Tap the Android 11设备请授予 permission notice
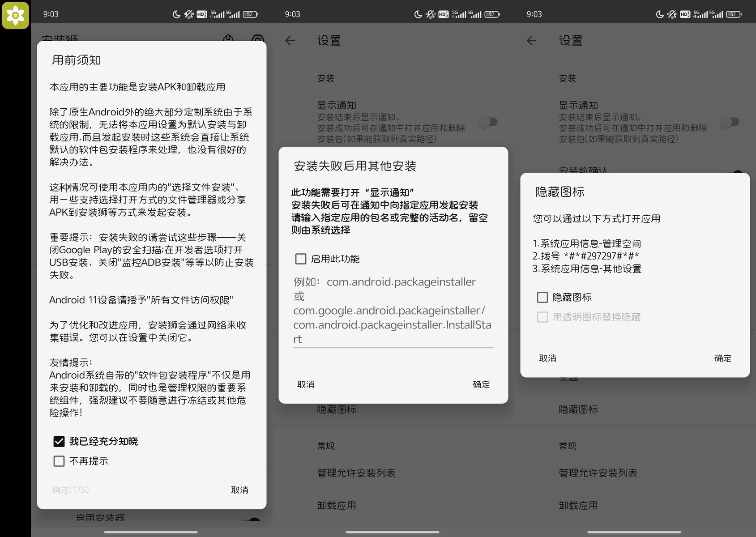 (141, 300)
